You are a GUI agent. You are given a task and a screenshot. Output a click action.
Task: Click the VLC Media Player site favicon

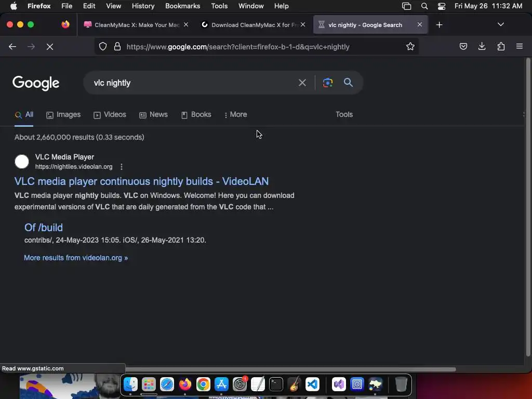pyautogui.click(x=22, y=162)
